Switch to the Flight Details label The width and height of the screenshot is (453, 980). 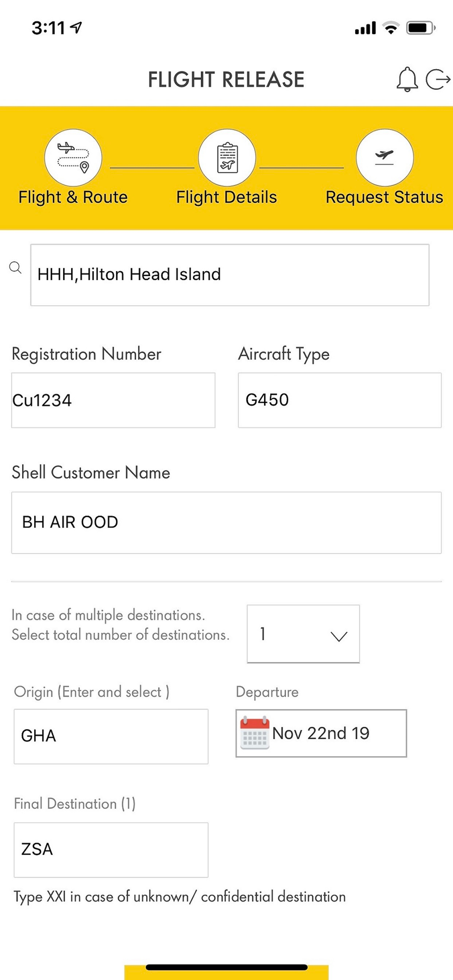point(226,197)
